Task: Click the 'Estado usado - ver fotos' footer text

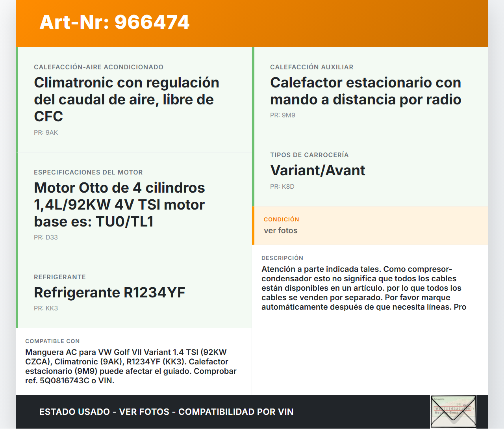Action: [166, 412]
